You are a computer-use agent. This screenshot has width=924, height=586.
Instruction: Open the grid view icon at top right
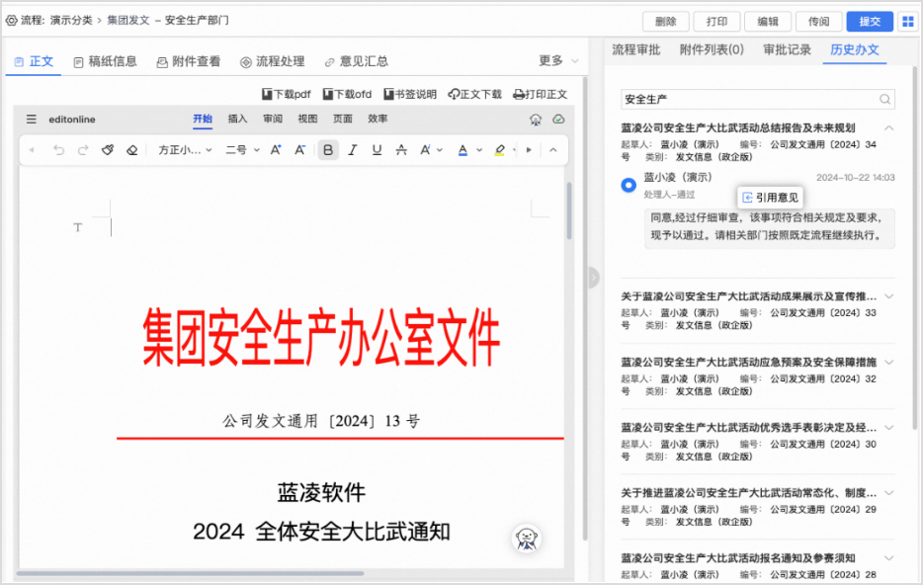coord(908,22)
